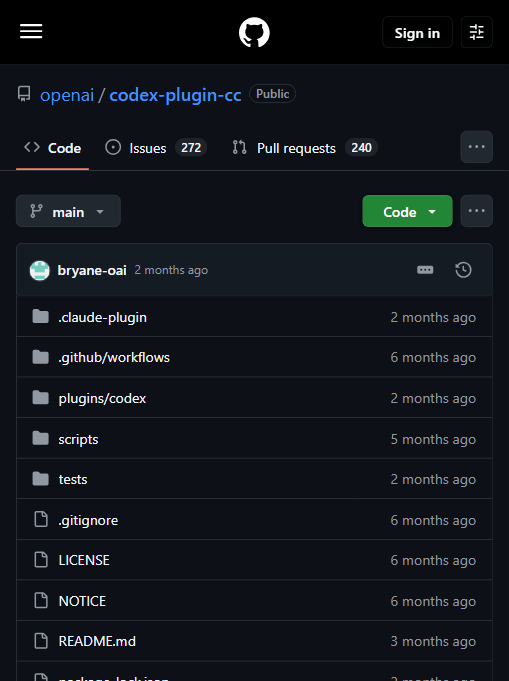This screenshot has height=681, width=509.
Task: Click the folder icon beside .github/workflows
Action: tap(40, 357)
